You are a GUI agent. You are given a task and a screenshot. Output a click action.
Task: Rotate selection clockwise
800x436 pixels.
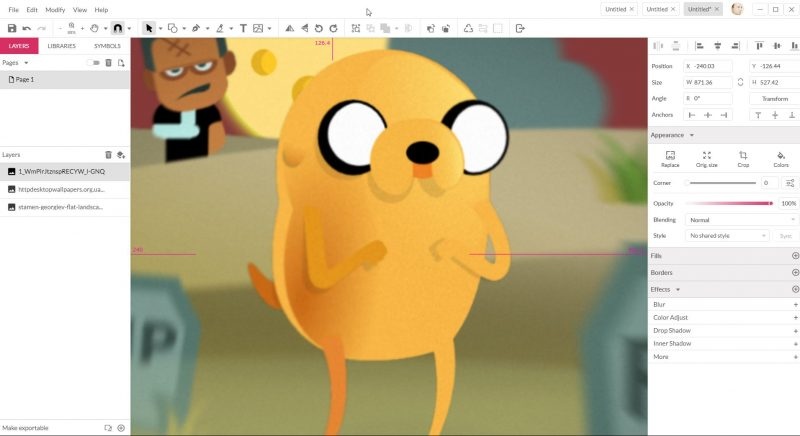[x=334, y=29]
